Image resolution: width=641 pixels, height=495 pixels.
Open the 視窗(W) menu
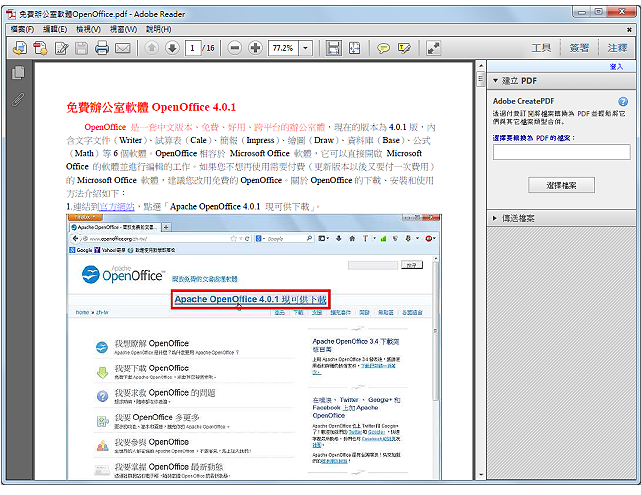(x=123, y=29)
